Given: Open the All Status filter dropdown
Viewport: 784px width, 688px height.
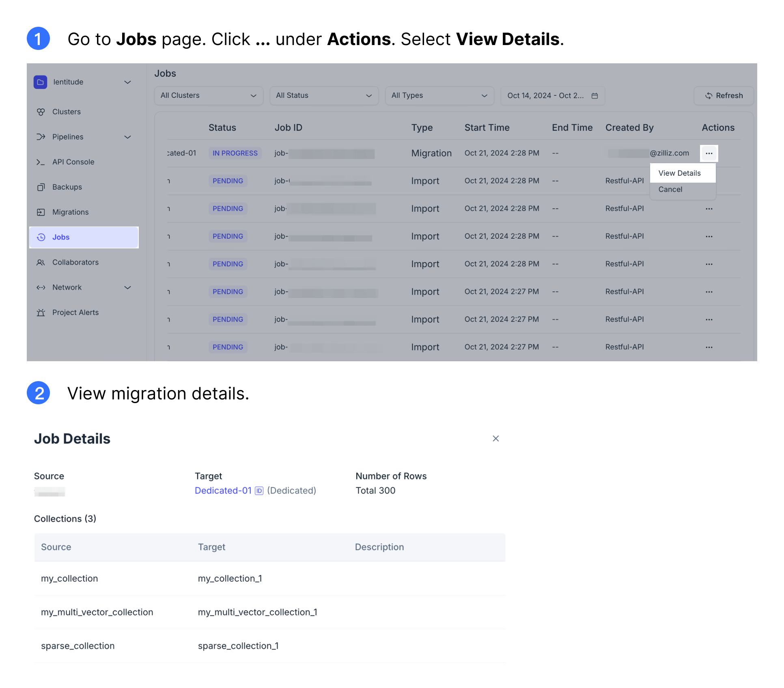Looking at the screenshot, I should point(324,96).
